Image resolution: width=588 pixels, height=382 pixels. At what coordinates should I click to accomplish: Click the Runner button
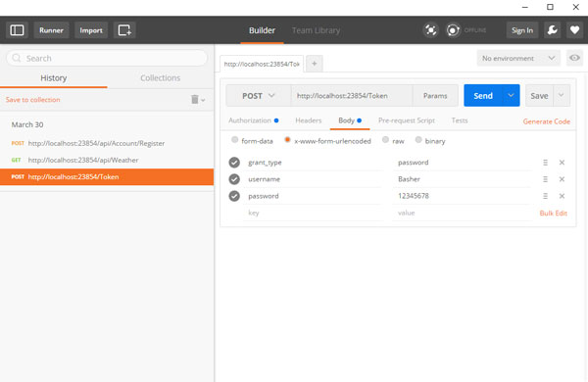click(51, 30)
